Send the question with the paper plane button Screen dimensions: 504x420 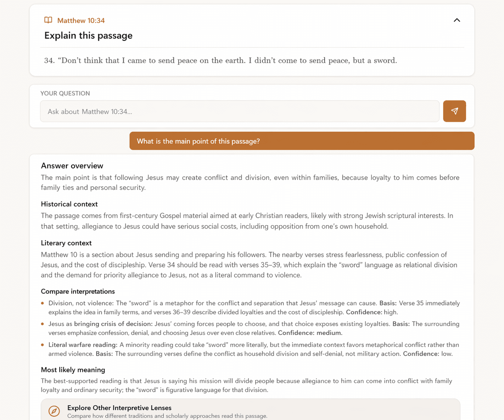point(454,111)
